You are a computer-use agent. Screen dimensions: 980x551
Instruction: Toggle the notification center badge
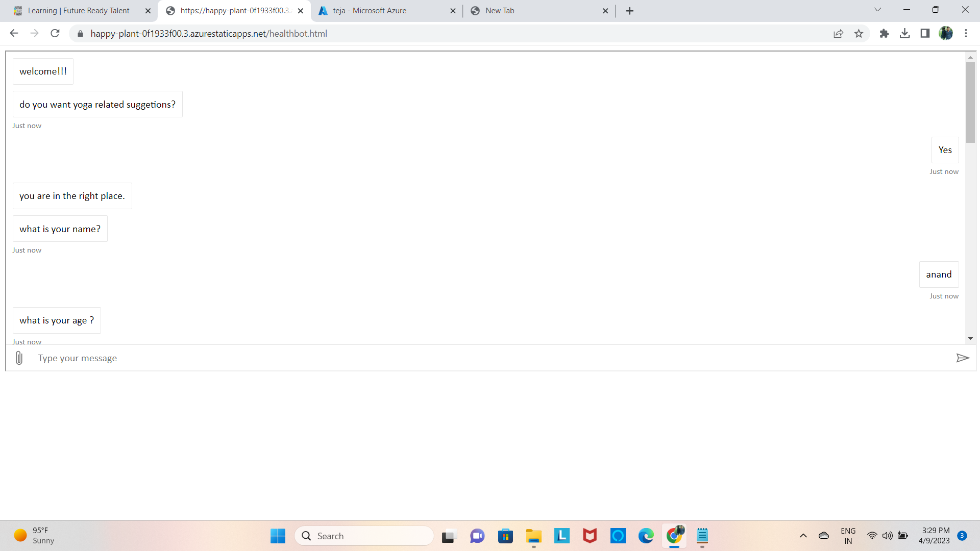click(x=962, y=536)
